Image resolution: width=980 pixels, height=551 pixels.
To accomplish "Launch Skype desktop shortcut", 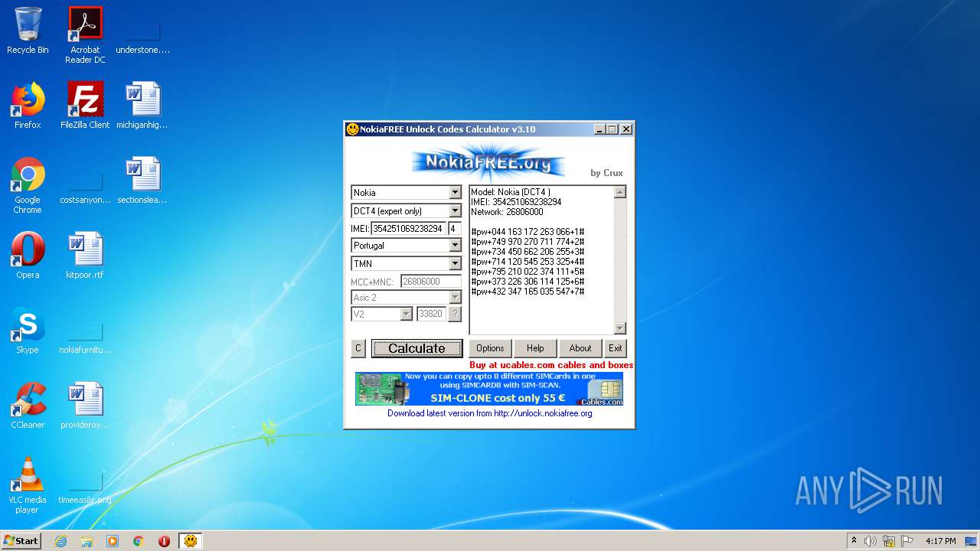I will [28, 331].
